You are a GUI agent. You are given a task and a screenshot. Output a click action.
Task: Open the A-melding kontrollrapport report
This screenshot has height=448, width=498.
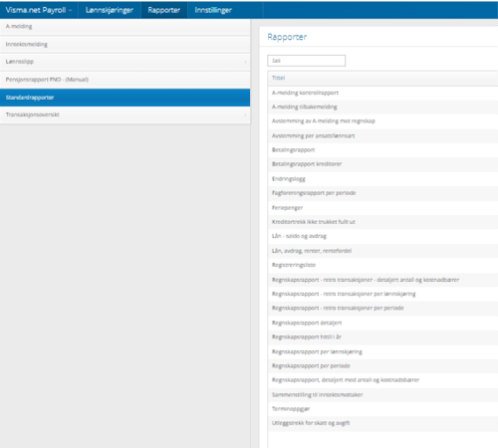click(x=305, y=93)
